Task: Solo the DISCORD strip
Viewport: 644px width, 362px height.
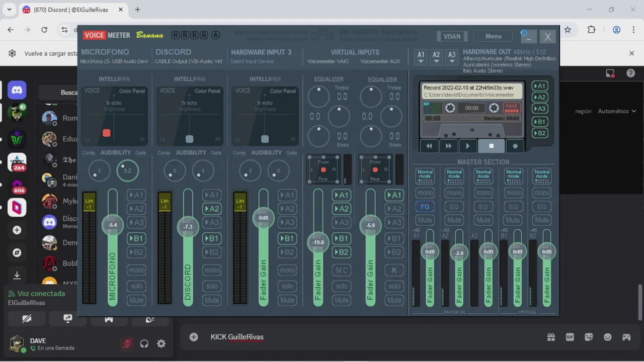Action: point(212,286)
